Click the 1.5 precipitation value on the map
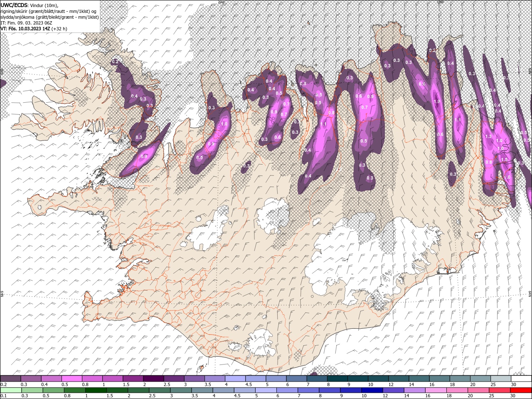532x399 pixels. (504, 160)
